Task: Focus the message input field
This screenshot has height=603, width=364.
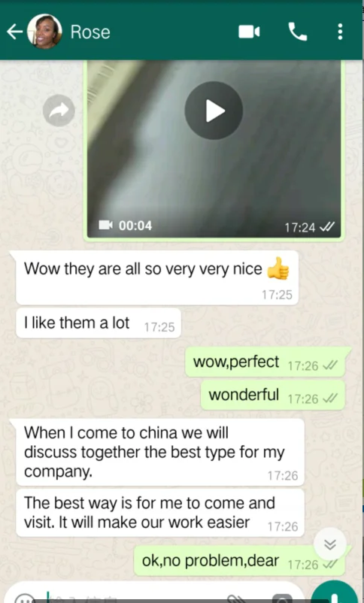Action: click(135, 597)
